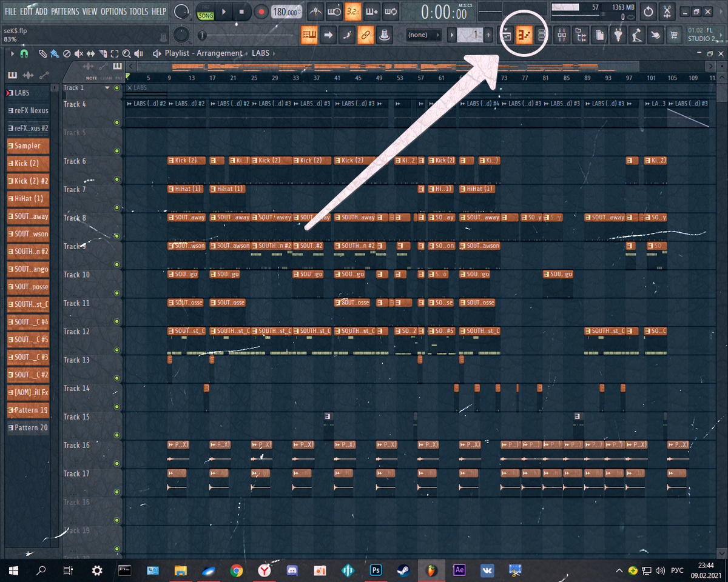
Task: Stop playback
Action: click(x=242, y=12)
